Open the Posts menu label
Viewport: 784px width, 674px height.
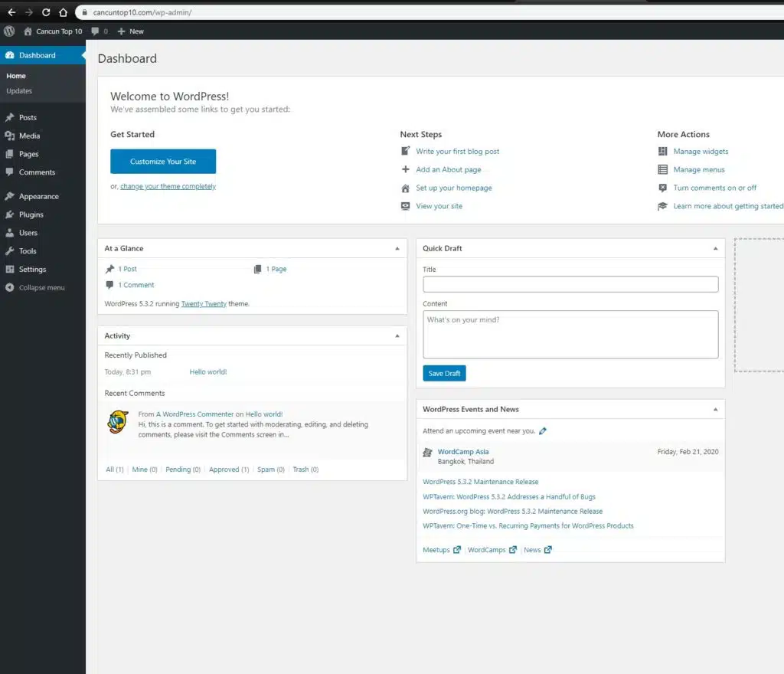click(x=28, y=117)
